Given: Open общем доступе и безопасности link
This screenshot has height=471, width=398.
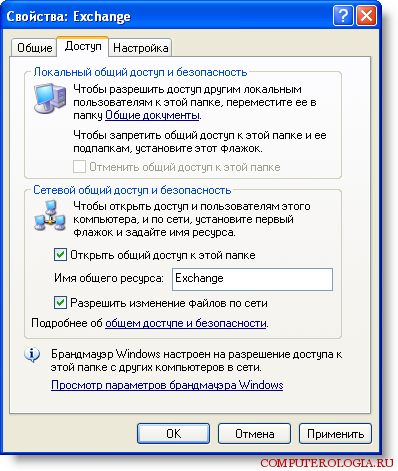Looking at the screenshot, I should click(186, 323).
